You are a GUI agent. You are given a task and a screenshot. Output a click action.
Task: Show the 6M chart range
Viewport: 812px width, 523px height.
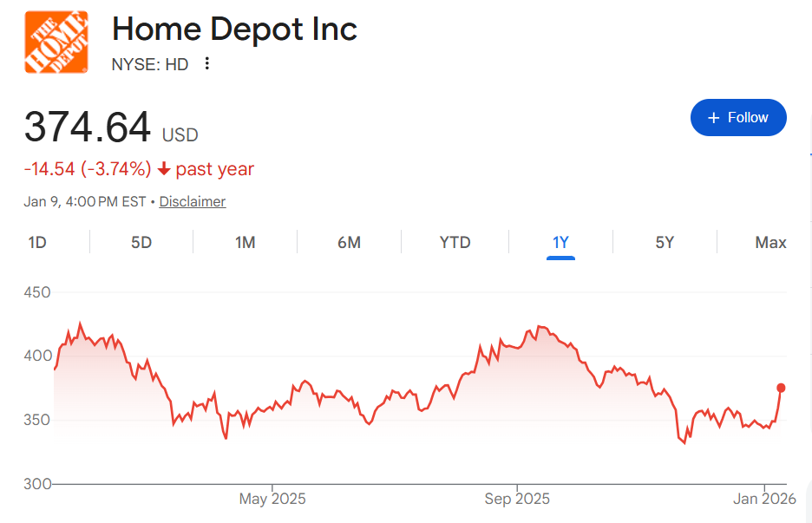click(349, 242)
